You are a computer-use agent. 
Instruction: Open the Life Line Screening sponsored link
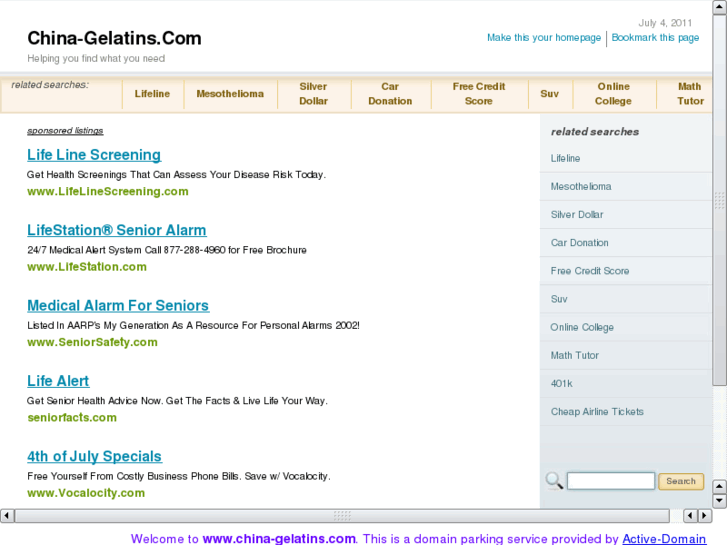point(94,155)
